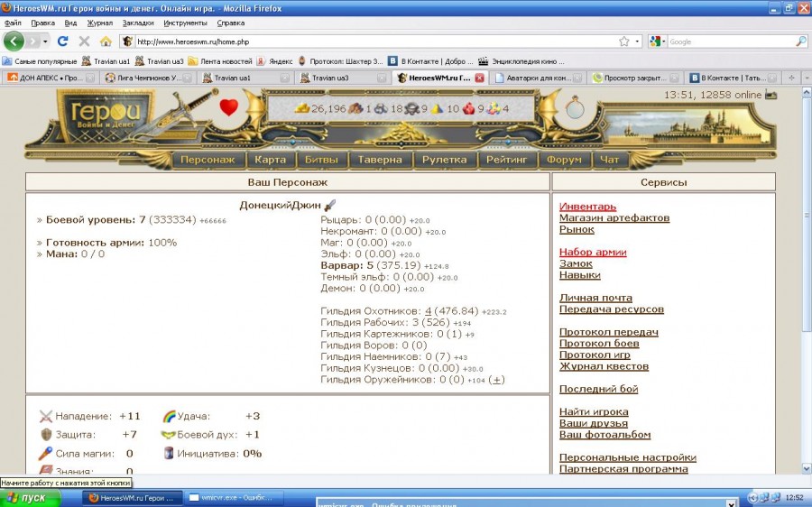This screenshot has height=507, width=812.
Task: Open the Справка menu
Action: click(x=230, y=23)
